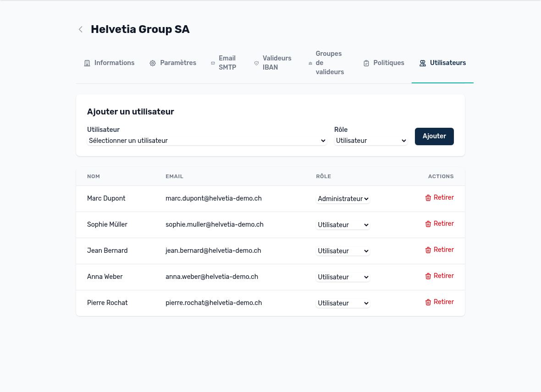Open the Rôle dropdown in the add user form
Viewport: 541px width, 392px height.
pos(371,141)
